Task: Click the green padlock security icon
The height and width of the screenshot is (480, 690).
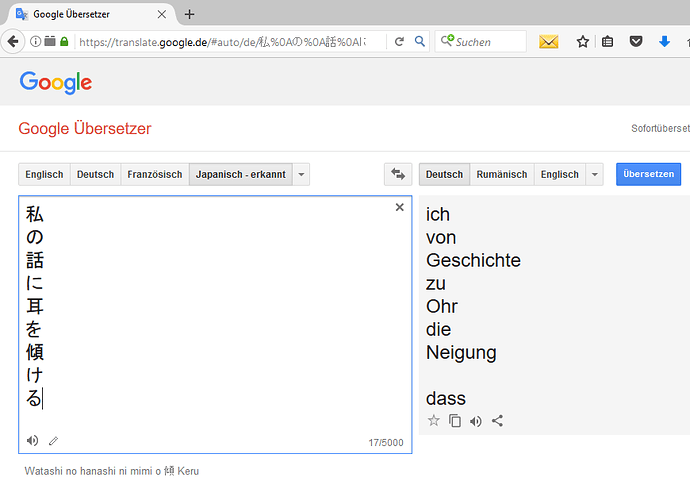Action: click(64, 41)
